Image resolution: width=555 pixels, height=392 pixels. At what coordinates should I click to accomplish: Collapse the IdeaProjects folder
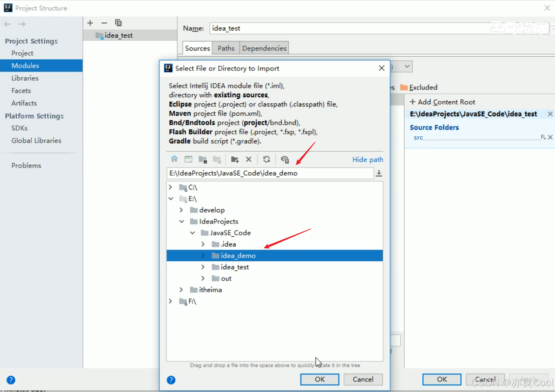pyautogui.click(x=181, y=221)
